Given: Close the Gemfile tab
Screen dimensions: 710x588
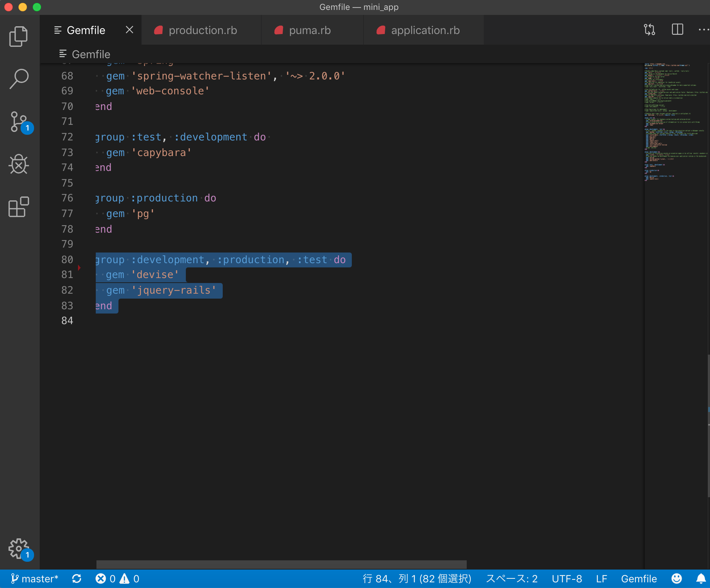Looking at the screenshot, I should pos(129,30).
